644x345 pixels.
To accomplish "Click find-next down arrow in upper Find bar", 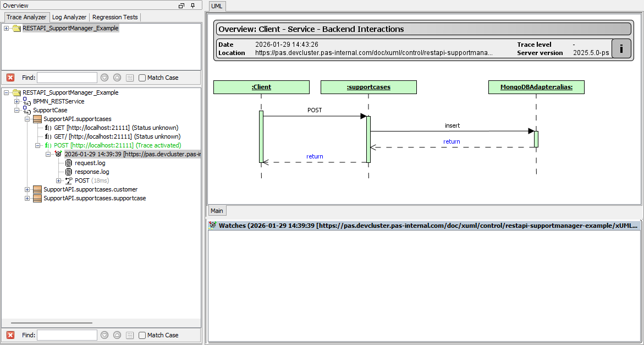I will coord(104,78).
